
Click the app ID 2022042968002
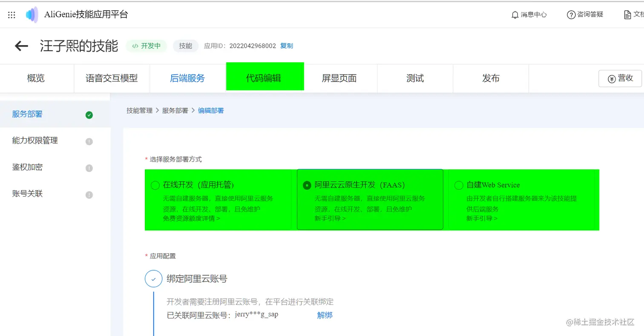click(x=253, y=46)
